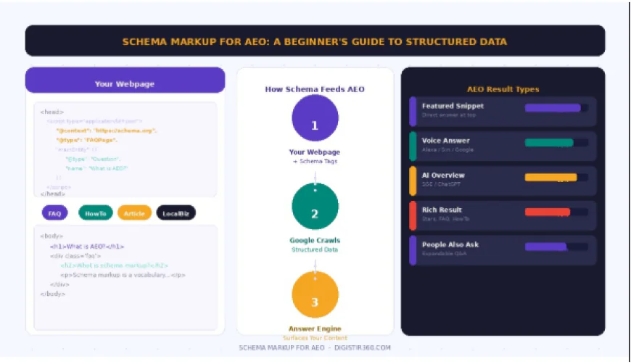Viewport: 631px width, 364px height.
Task: Click the <h2> schema markup question line
Action: click(x=114, y=265)
